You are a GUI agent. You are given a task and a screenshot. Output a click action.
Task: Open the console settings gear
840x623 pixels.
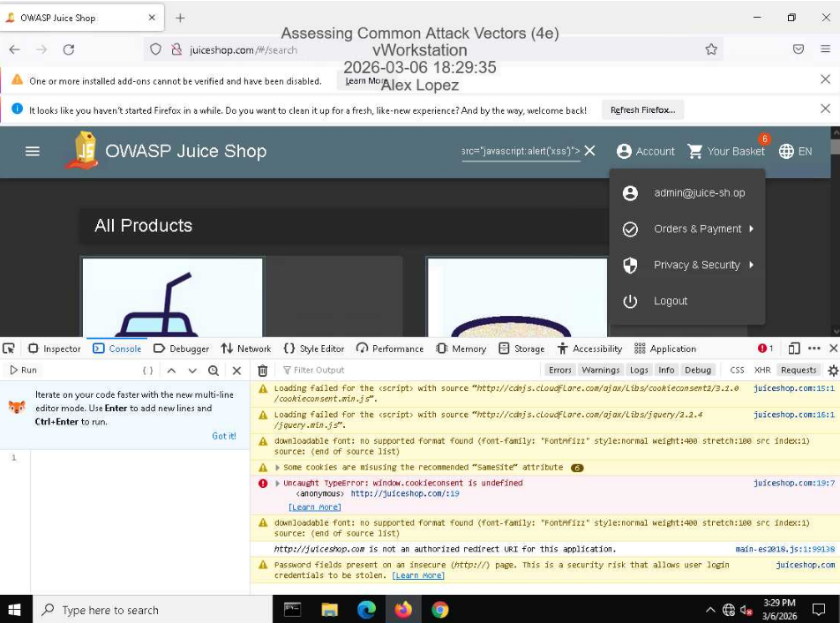click(832, 371)
